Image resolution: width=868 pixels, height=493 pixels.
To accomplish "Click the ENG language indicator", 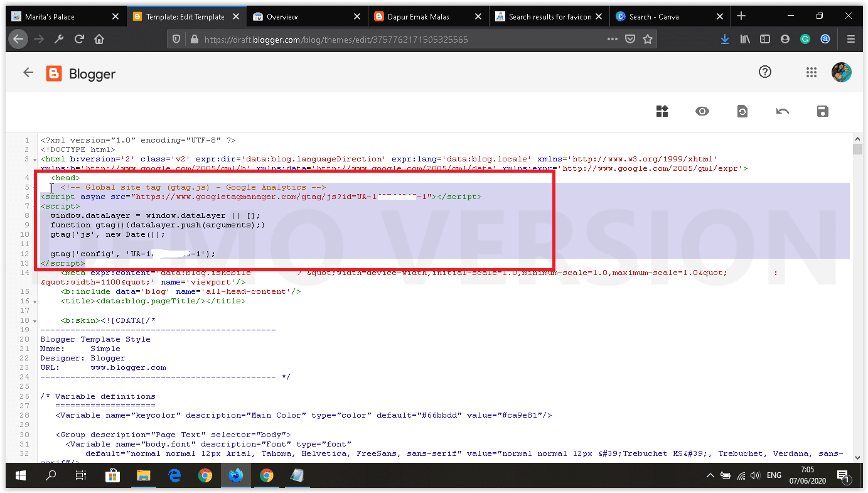I will [x=774, y=475].
